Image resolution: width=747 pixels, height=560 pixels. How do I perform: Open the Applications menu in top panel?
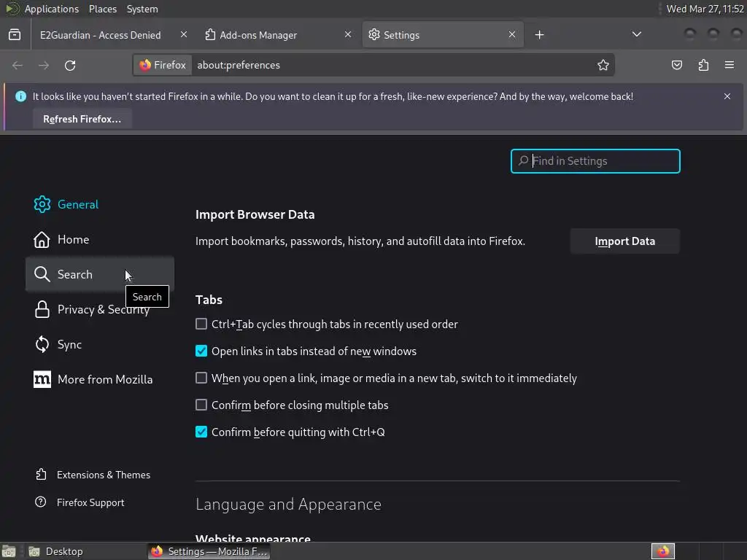click(51, 9)
